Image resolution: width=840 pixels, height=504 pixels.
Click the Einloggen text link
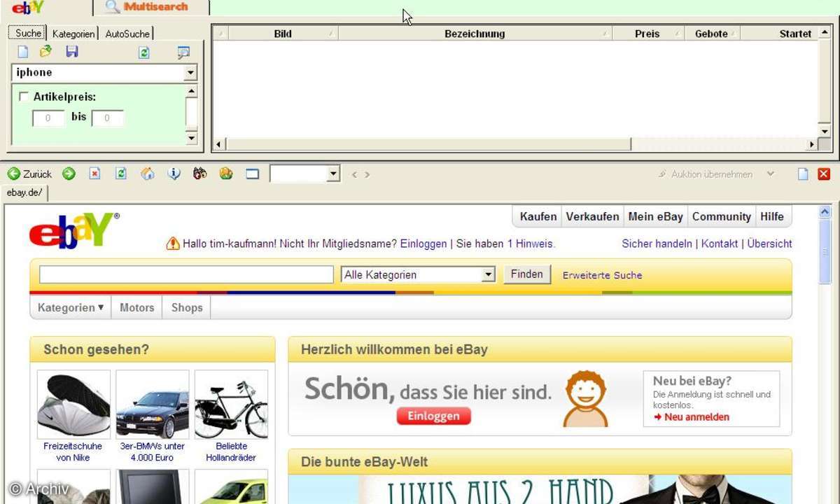point(423,244)
